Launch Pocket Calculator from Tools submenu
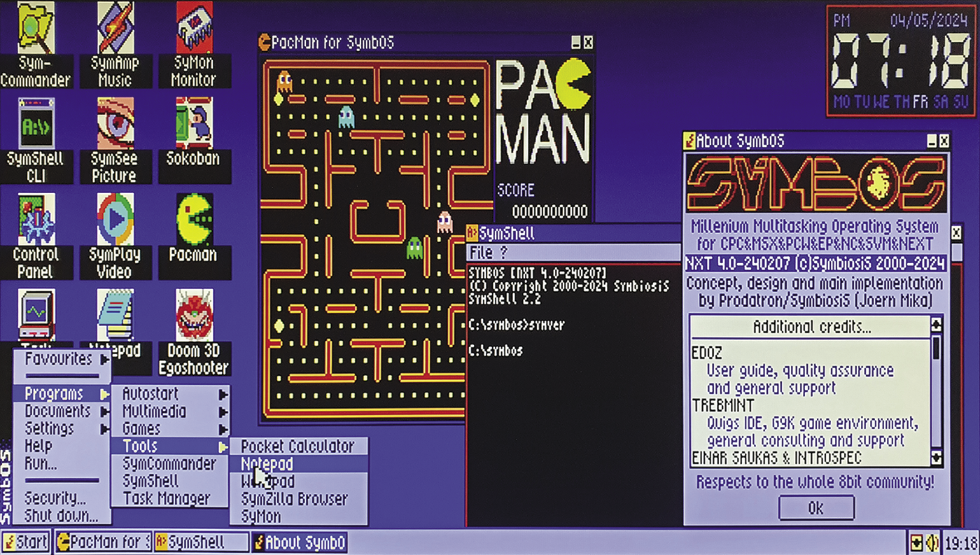Image resolution: width=980 pixels, height=555 pixels. coord(298,447)
